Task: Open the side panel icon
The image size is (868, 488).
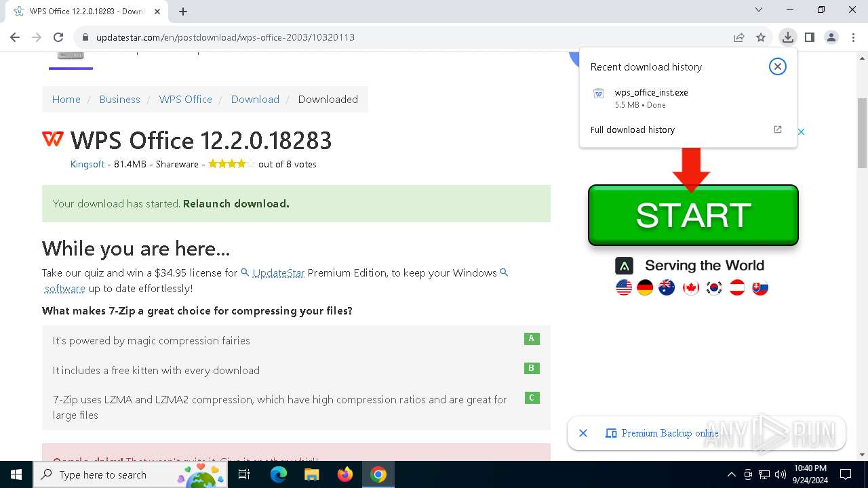Action: pyautogui.click(x=809, y=37)
